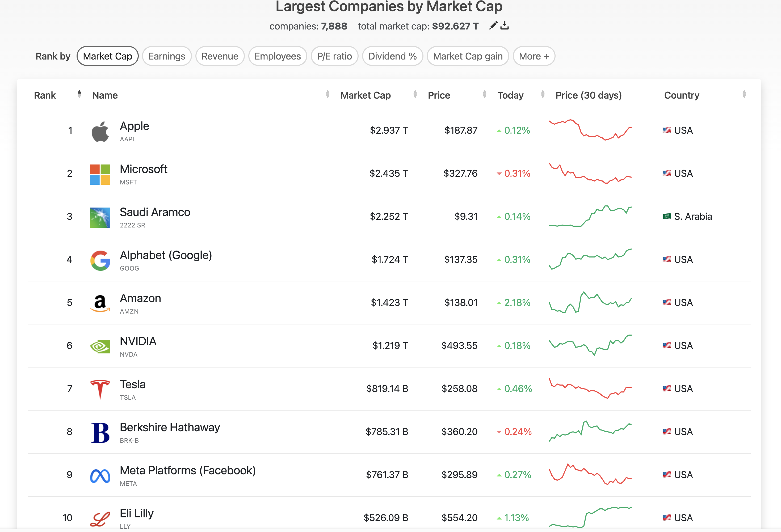Click the Saudi Aramco logo

click(100, 217)
